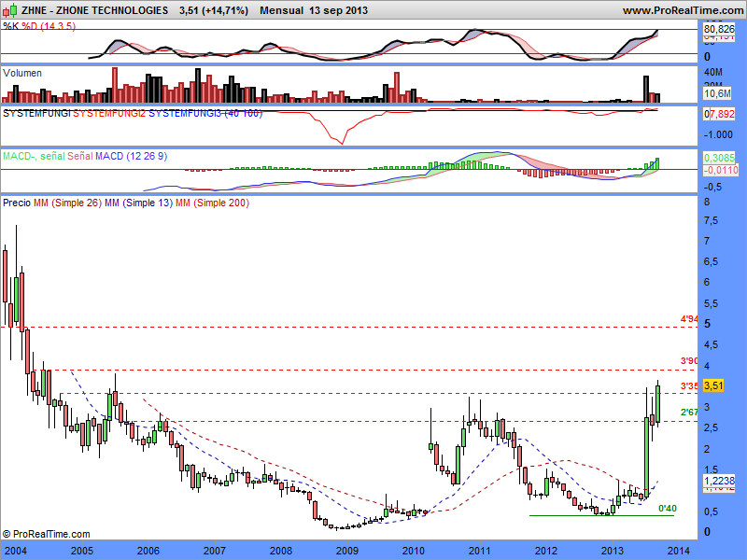The image size is (747, 560).
Task: Select the red -0,0110 MACD value box
Action: pyautogui.click(x=721, y=170)
